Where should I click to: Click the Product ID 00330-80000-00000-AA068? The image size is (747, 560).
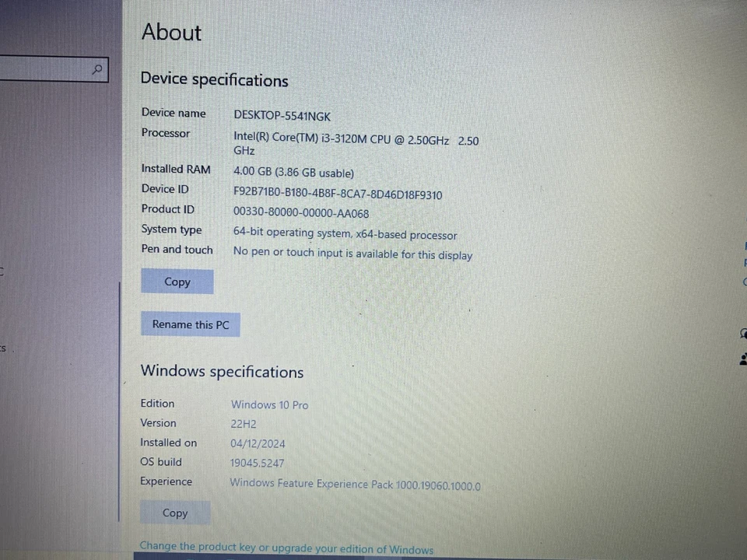coord(300,212)
